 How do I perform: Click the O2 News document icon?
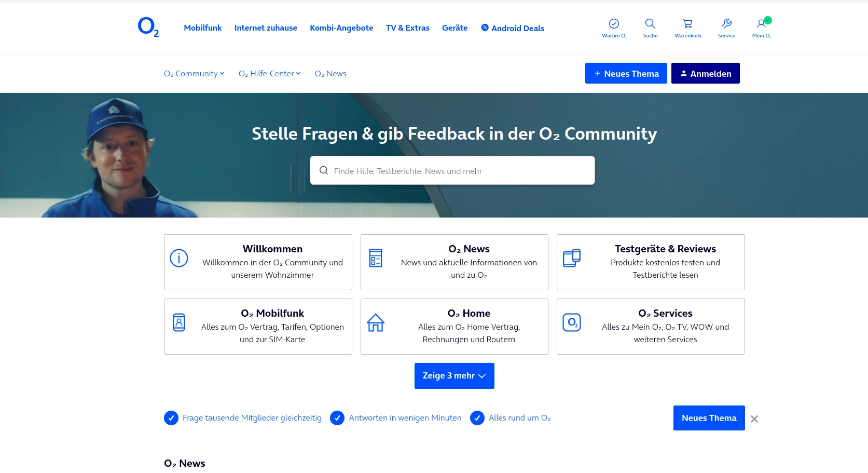coord(376,258)
